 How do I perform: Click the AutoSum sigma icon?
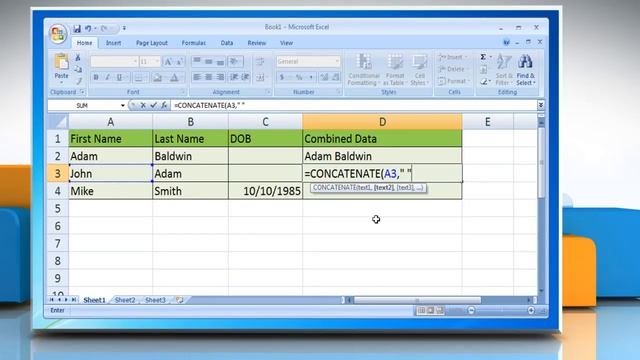(483, 57)
